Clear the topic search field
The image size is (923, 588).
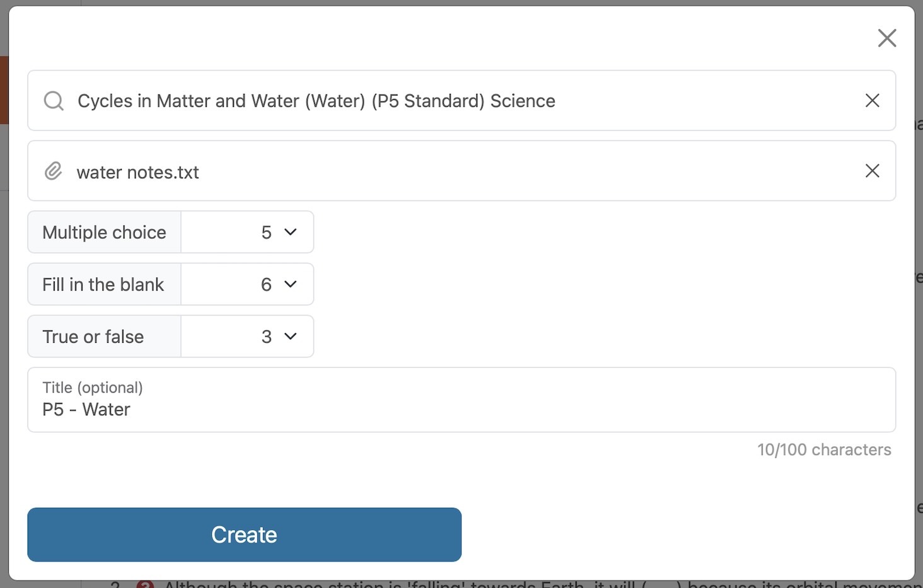click(x=872, y=101)
